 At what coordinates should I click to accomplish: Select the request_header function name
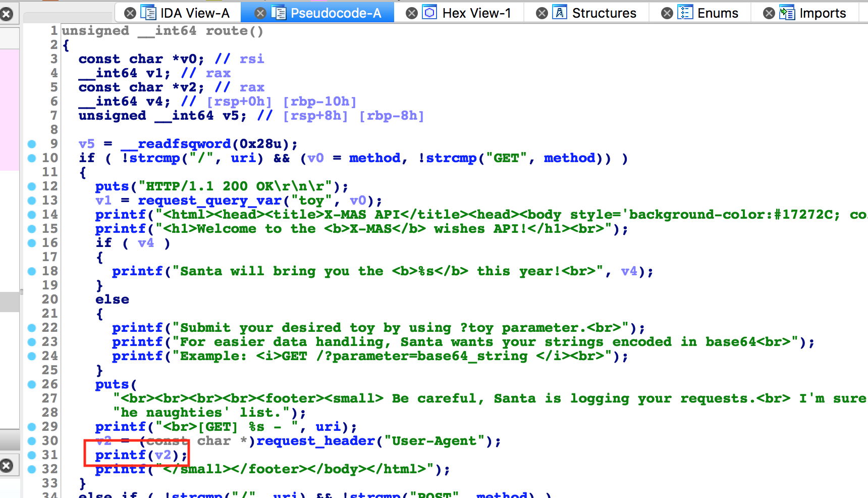click(315, 441)
